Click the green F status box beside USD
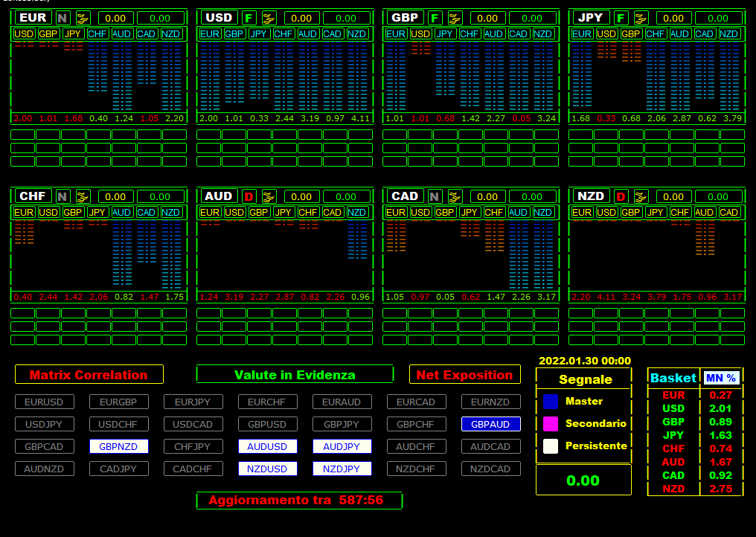 [249, 19]
